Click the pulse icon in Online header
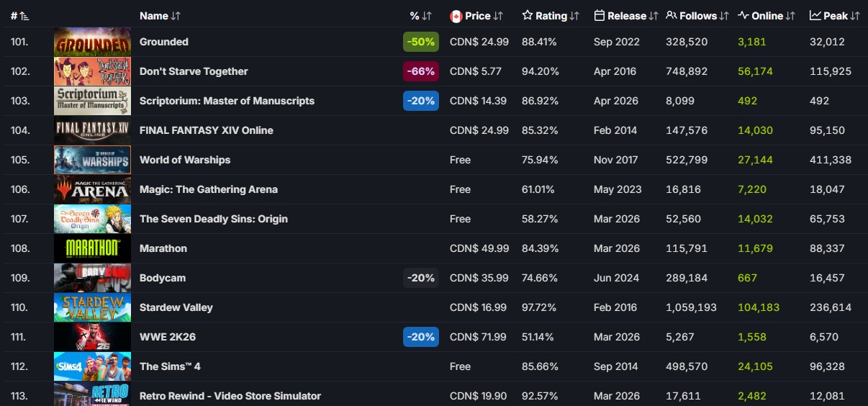The width and height of the screenshot is (868, 406). tap(743, 15)
